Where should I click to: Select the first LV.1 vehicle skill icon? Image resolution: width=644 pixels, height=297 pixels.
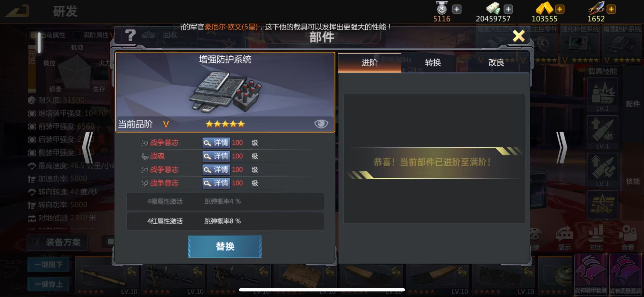pyautogui.click(x=602, y=95)
